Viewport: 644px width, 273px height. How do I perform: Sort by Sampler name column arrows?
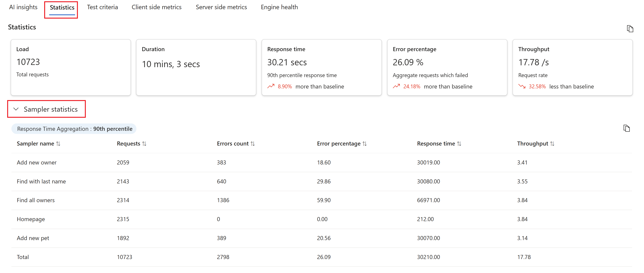pyautogui.click(x=58, y=144)
